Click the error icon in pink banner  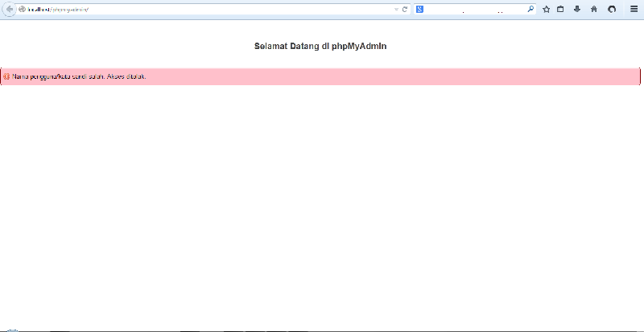[6, 76]
